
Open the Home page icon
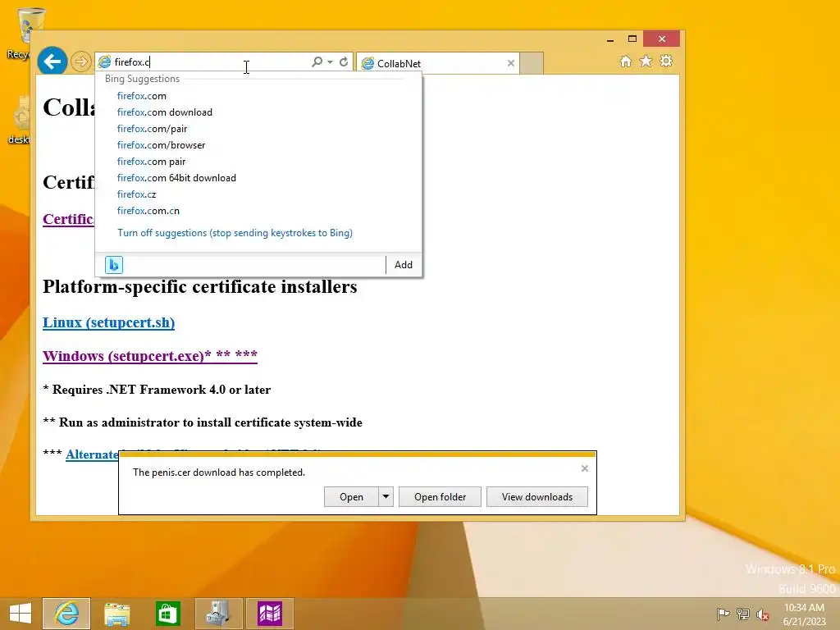626,62
